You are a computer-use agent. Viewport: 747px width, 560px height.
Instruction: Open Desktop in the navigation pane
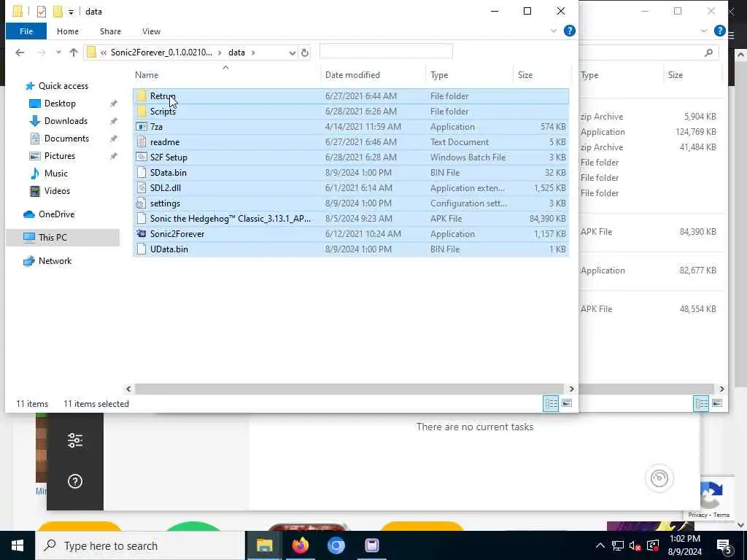60,104
